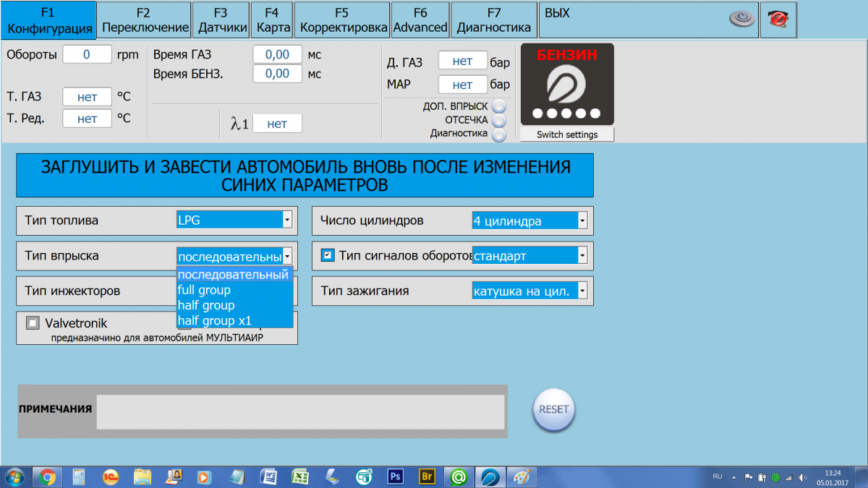Click in the ПРИМЕЧАНИЯ notes field
868x488 pixels.
[x=300, y=412]
